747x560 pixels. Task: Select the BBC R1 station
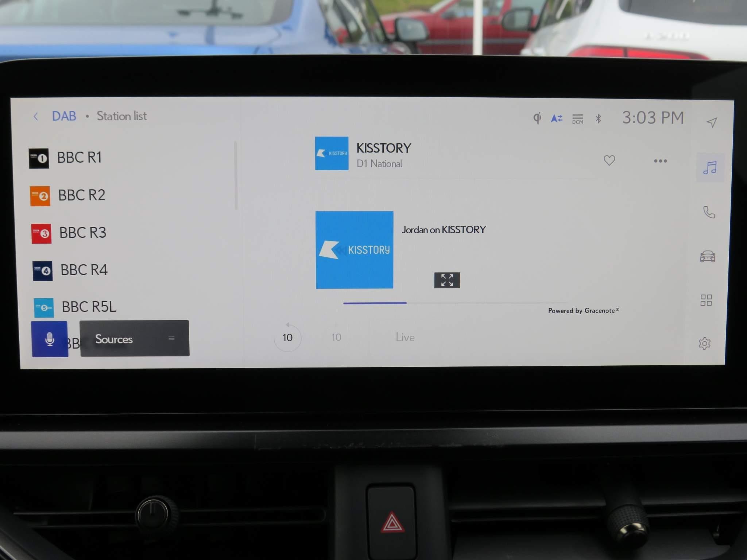click(x=80, y=156)
